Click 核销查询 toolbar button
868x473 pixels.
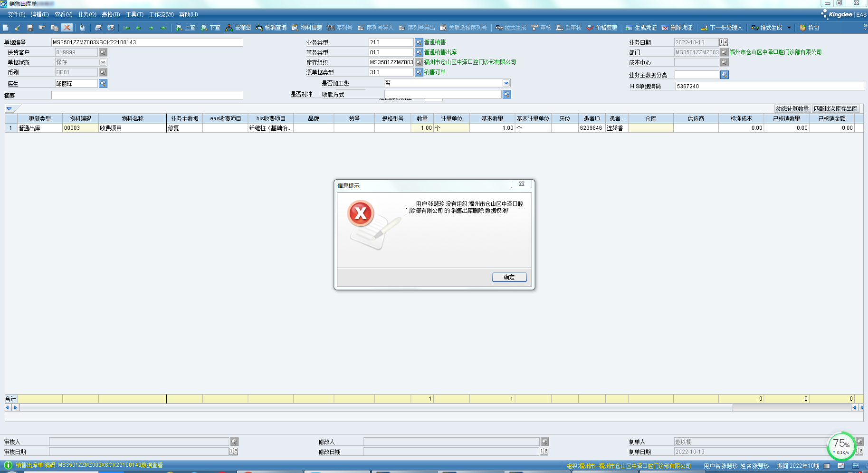point(271,28)
